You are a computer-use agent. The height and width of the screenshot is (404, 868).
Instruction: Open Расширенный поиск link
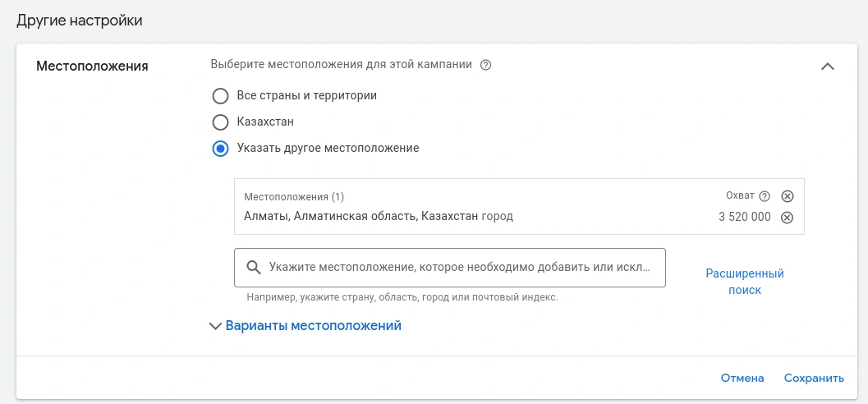pos(745,282)
